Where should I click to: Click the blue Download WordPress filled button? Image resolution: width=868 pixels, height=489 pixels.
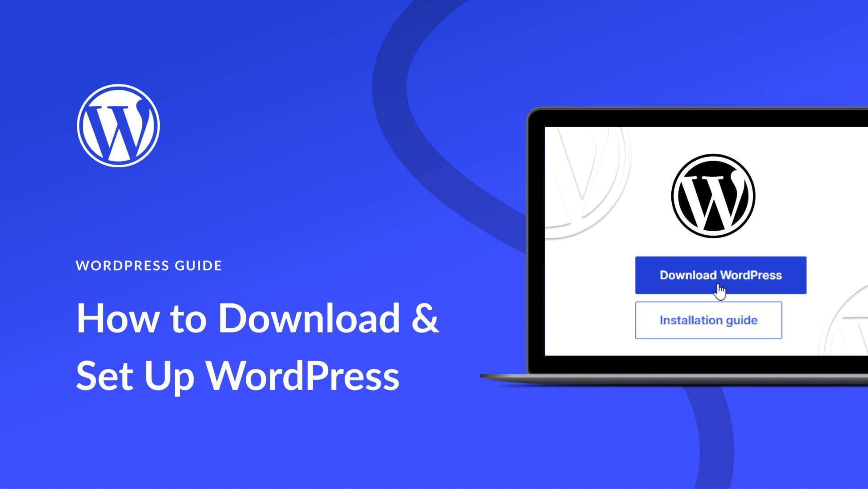click(x=721, y=275)
